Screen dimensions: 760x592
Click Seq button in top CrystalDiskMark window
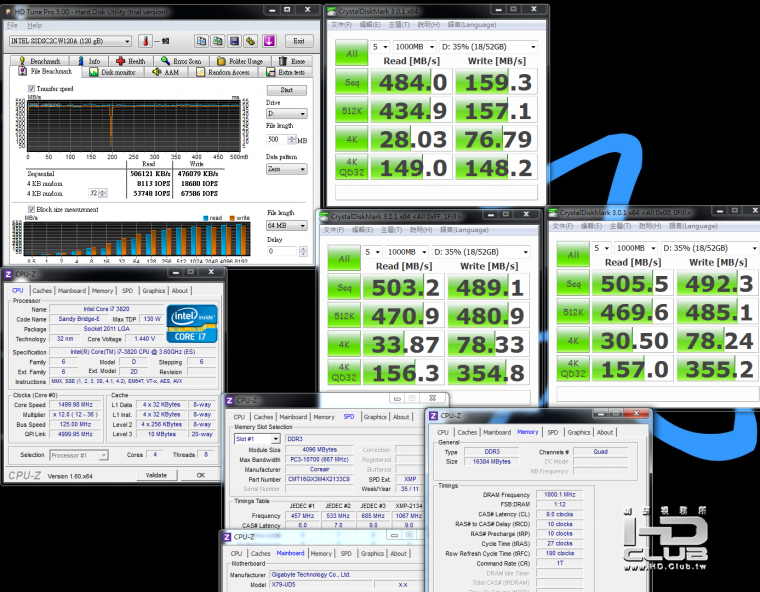[352, 82]
